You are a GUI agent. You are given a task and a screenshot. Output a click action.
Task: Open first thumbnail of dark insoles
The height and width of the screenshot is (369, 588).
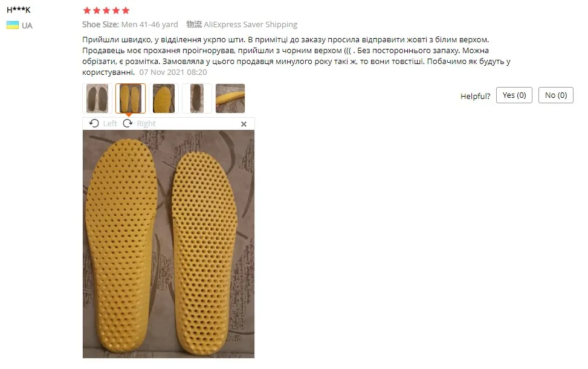click(x=97, y=98)
